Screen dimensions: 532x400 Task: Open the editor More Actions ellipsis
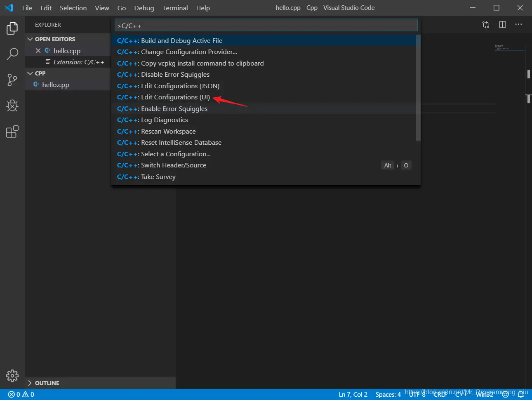(518, 25)
